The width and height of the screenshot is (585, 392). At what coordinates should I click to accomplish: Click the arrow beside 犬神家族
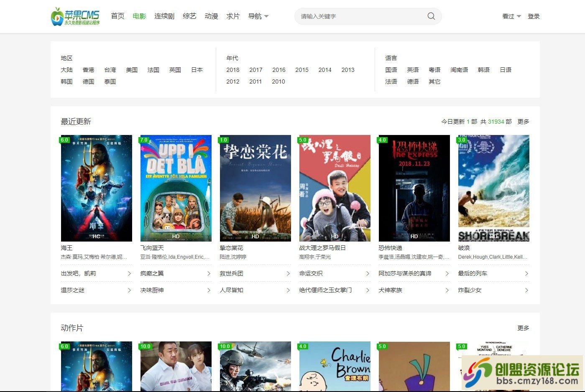tap(447, 290)
